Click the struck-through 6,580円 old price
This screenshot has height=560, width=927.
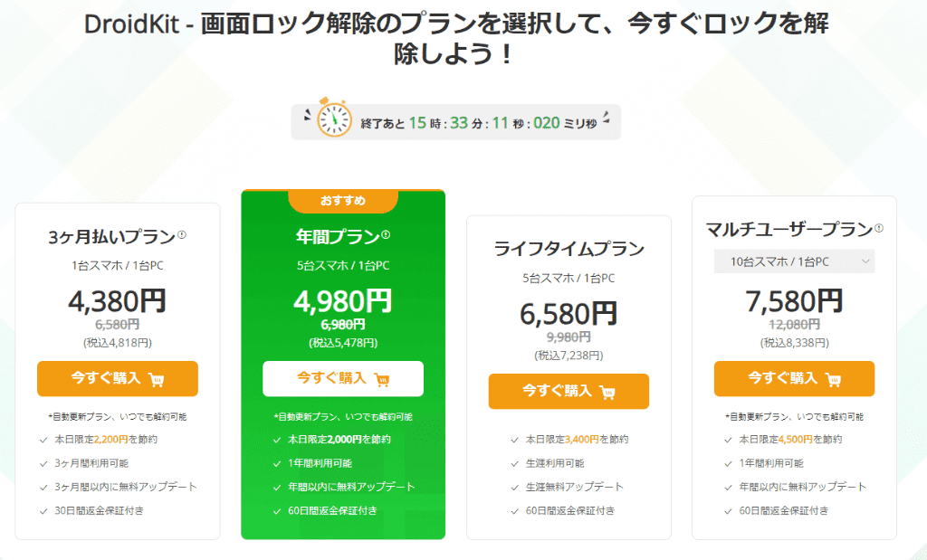118,324
